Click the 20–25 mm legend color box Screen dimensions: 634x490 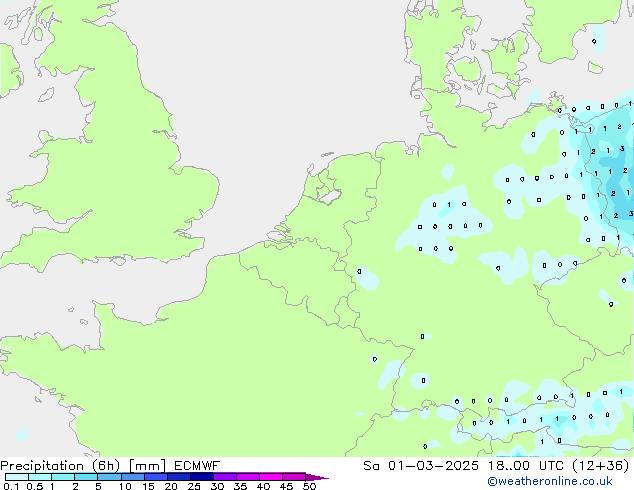179,477
